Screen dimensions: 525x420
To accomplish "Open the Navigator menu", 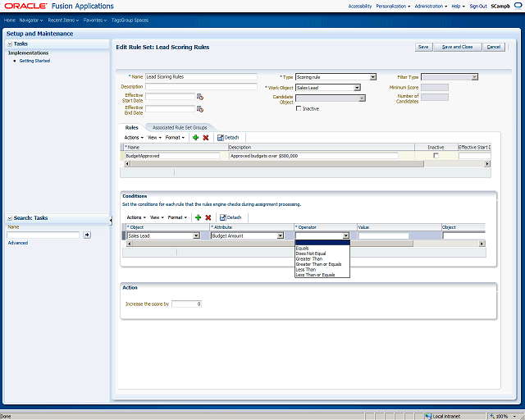I will coord(31,20).
